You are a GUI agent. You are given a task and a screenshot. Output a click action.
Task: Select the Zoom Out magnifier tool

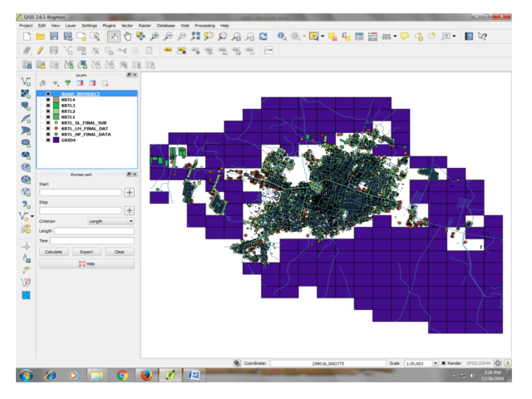[168, 37]
